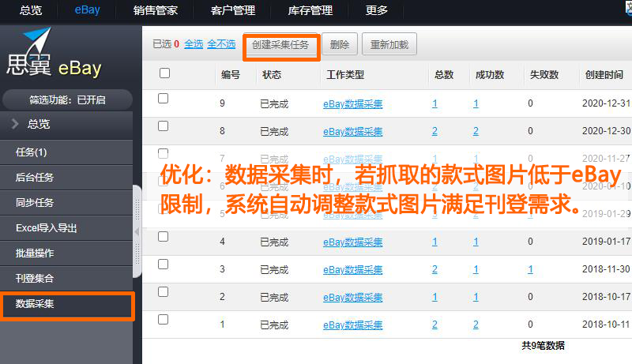This screenshot has height=364, width=632.
Task: Open the eBay数据采集 link in row 1
Action: click(x=352, y=325)
